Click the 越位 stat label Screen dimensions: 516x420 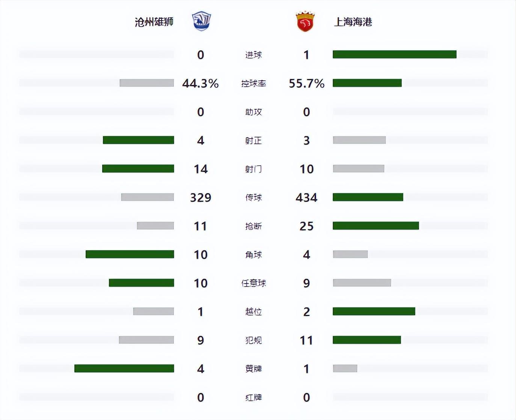pyautogui.click(x=253, y=312)
